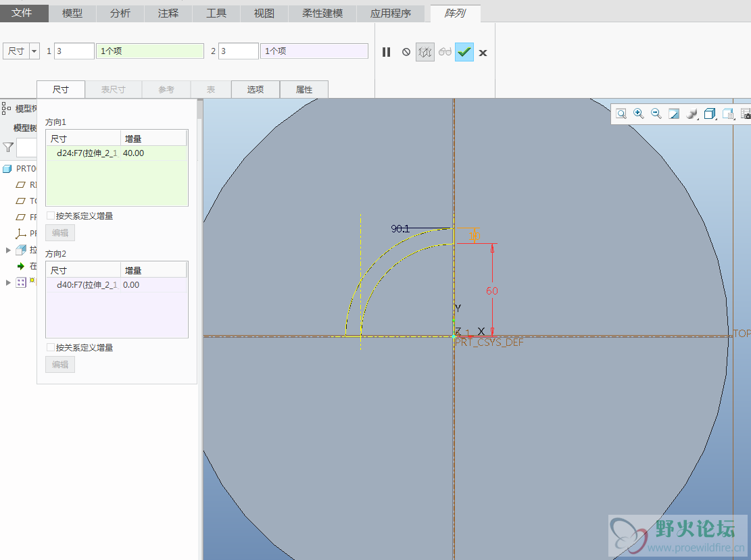This screenshot has width=751, height=560.
Task: Click the first direction member count field
Action: pyautogui.click(x=74, y=51)
